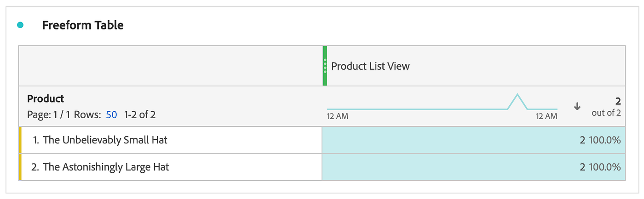Click the peak of the sparkline
This screenshot has height=199, width=644.
coord(517,95)
